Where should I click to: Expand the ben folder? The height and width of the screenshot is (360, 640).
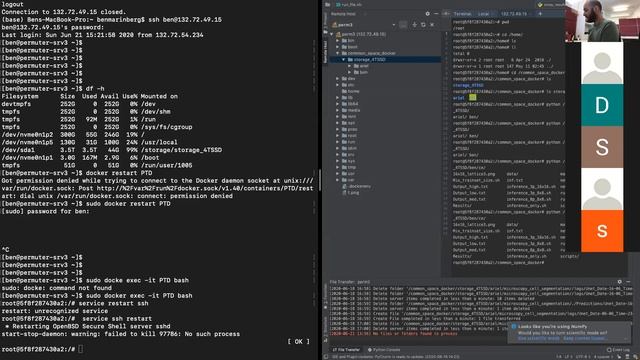[x=350, y=72]
